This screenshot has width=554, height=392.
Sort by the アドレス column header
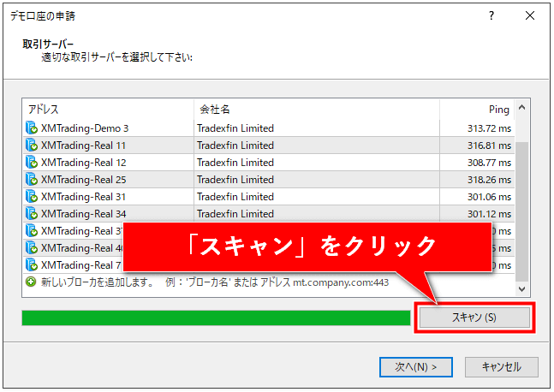coord(108,110)
